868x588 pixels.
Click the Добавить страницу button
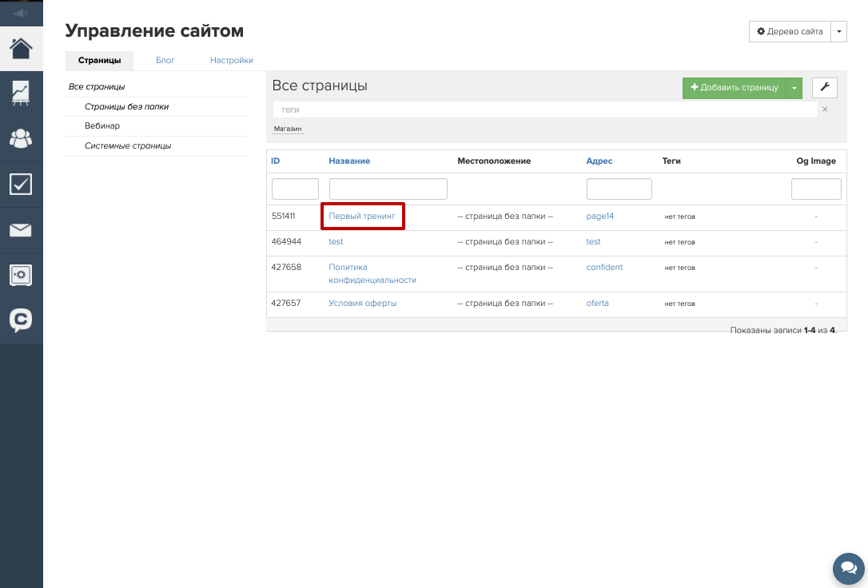(x=734, y=88)
